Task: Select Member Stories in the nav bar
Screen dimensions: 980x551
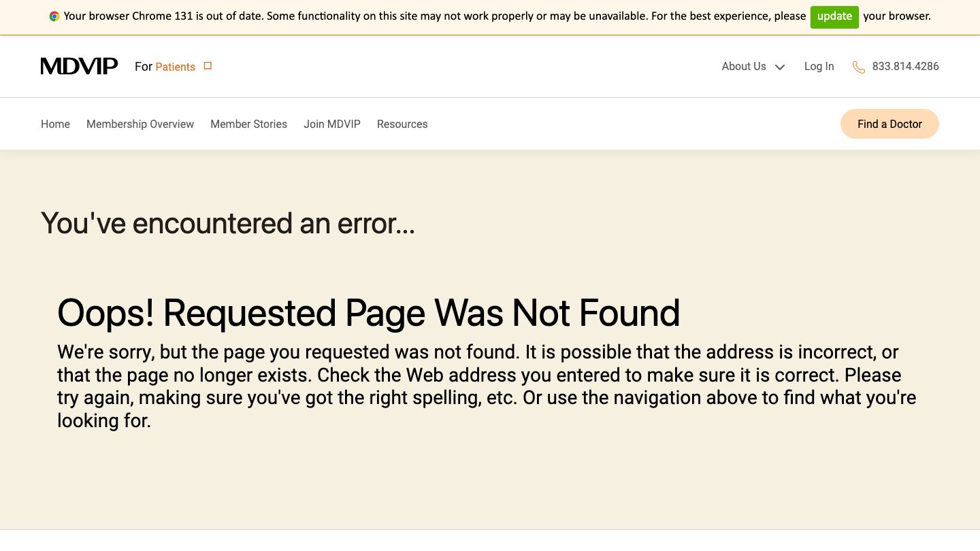Action: point(248,124)
